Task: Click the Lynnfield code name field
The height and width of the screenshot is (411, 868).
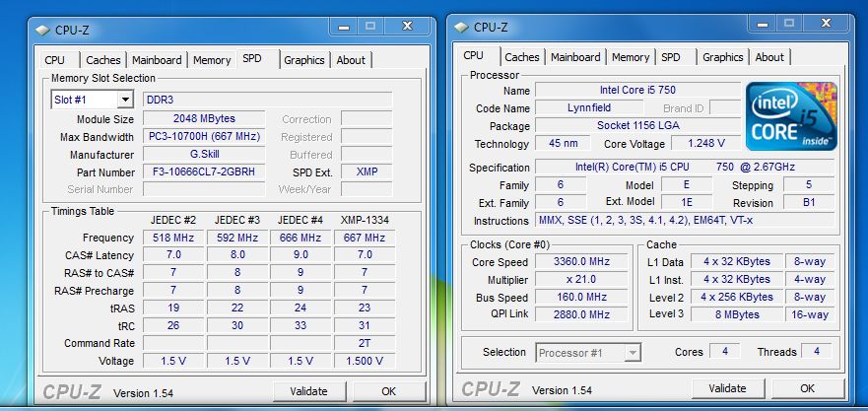Action: (589, 107)
